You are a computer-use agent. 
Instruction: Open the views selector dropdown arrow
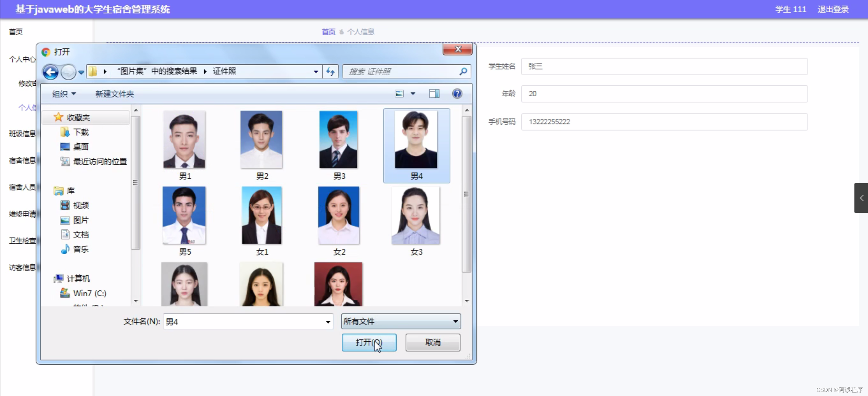[x=413, y=94]
